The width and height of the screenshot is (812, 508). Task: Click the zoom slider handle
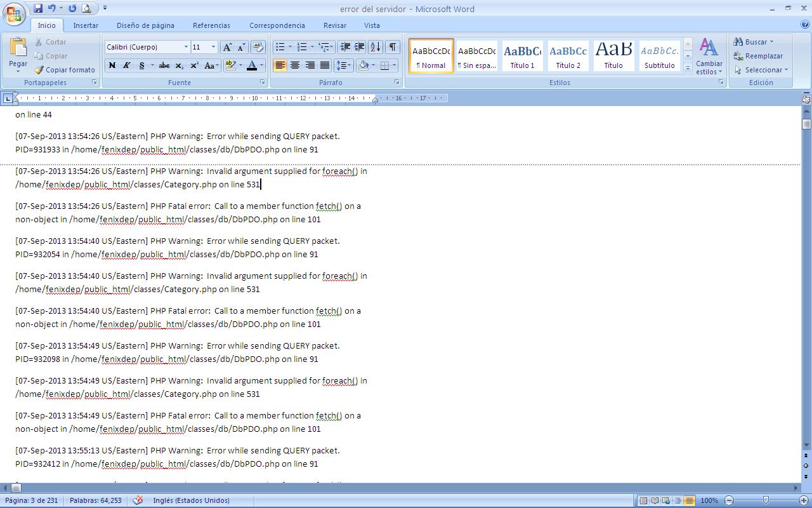[766, 500]
